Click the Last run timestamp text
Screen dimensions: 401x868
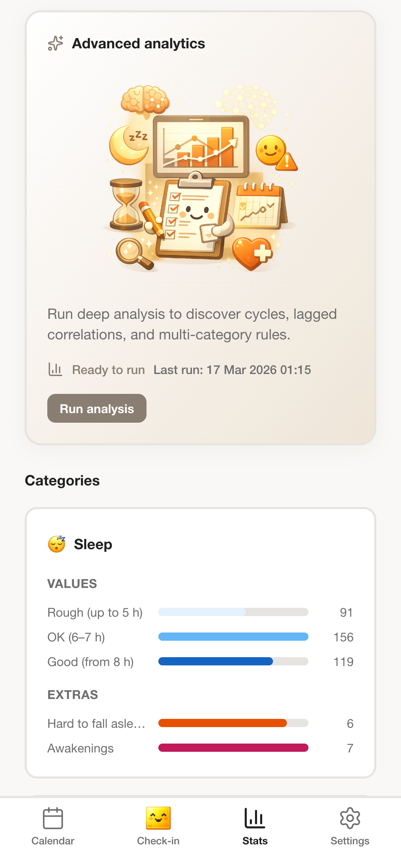232,370
